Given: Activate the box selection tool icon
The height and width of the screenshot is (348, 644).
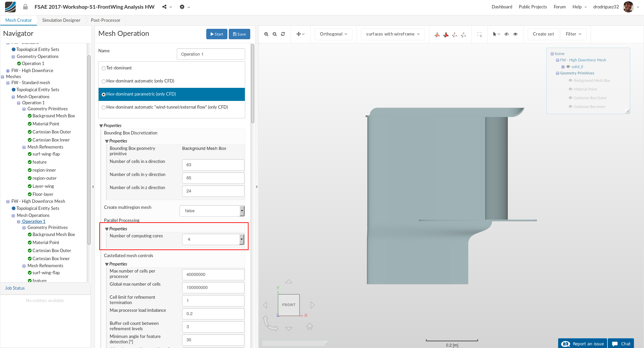Looking at the screenshot, I should pos(479,34).
